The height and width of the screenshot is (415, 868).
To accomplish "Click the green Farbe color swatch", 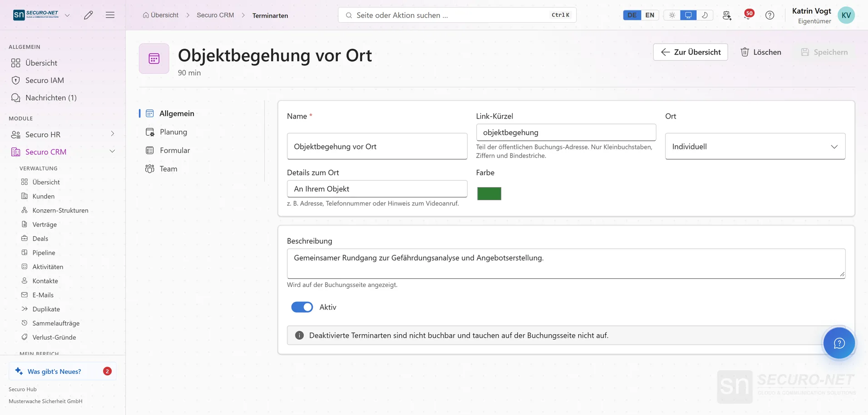I will point(489,193).
